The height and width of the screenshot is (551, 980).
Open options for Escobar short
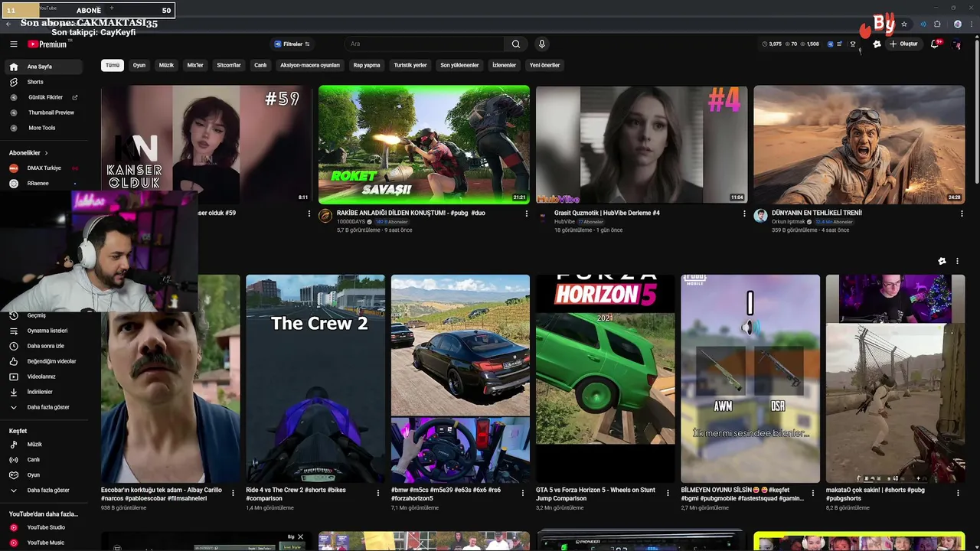233,494
